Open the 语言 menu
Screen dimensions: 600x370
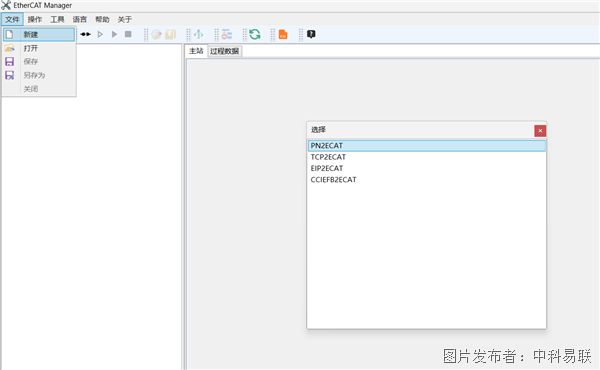pos(80,19)
